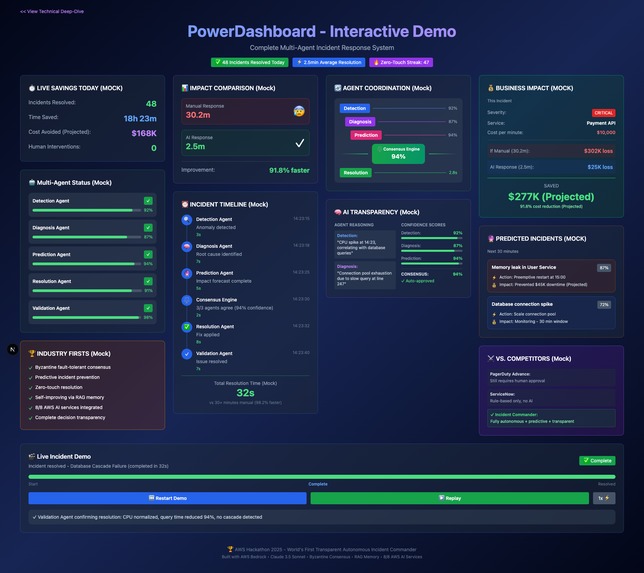Click the Memory leak in User Service card title
644x573 pixels.
(x=524, y=267)
